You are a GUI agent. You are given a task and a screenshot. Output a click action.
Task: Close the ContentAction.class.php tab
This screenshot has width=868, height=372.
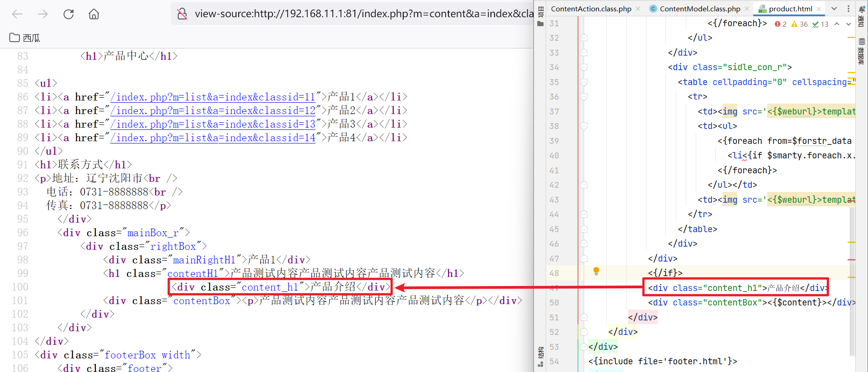tap(637, 9)
